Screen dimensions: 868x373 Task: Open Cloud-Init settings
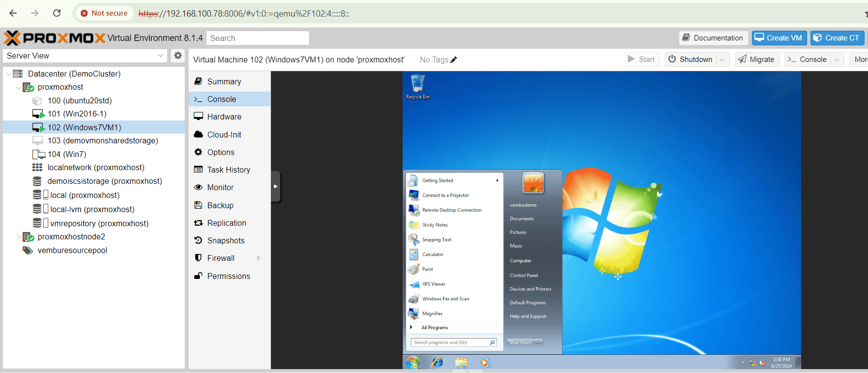pos(230,135)
